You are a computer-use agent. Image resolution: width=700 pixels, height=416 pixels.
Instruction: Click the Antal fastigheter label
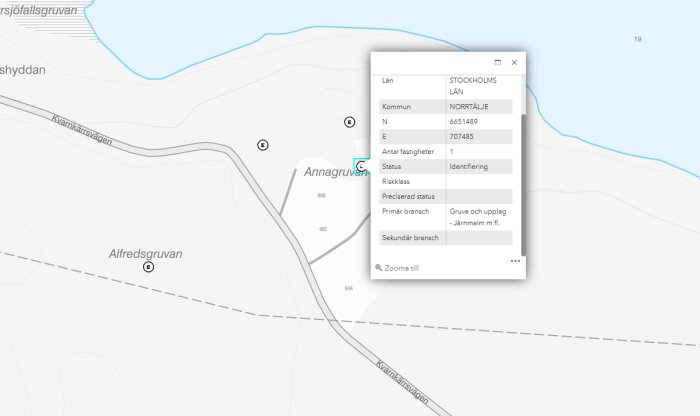[408, 152]
